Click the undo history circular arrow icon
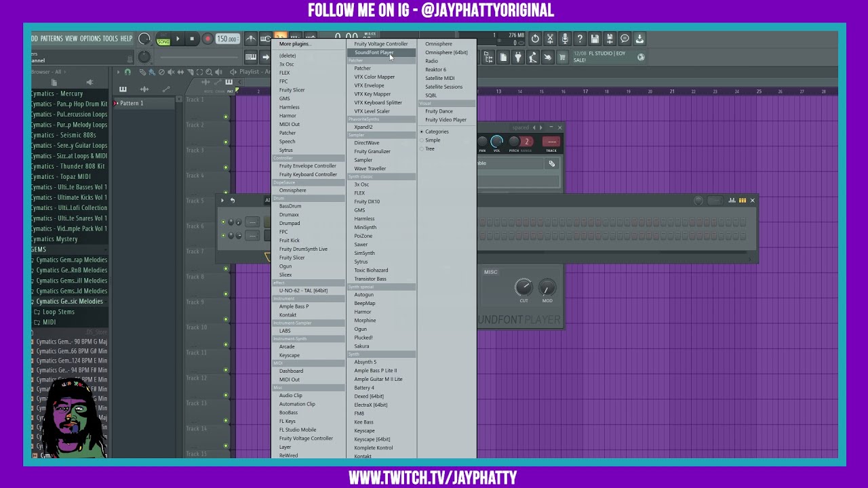Viewport: 868px width, 488px height. pos(535,39)
